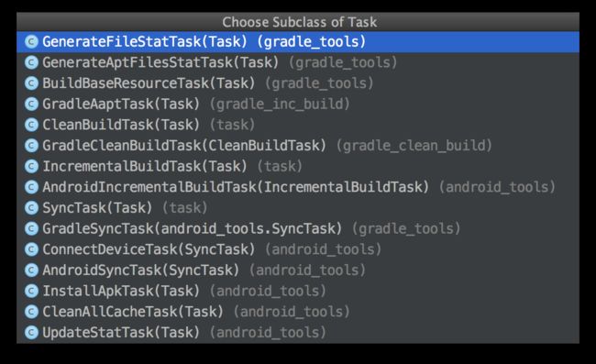The width and height of the screenshot is (596, 364).
Task: Select CleanAllCacheTask(Task) entry
Action: (x=298, y=312)
